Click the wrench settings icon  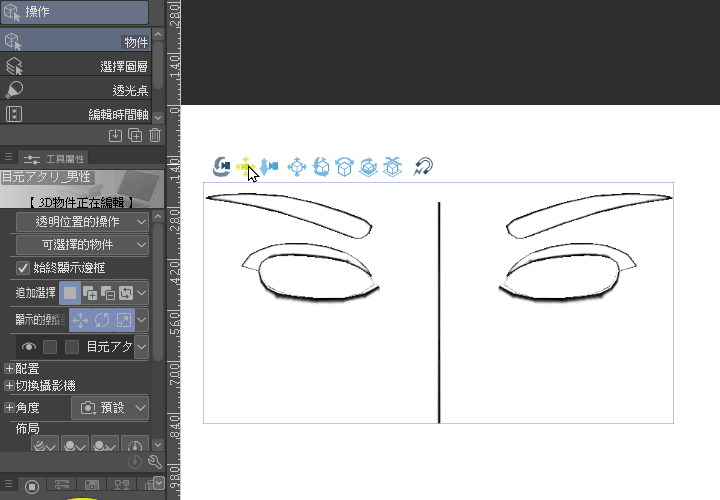click(155, 461)
